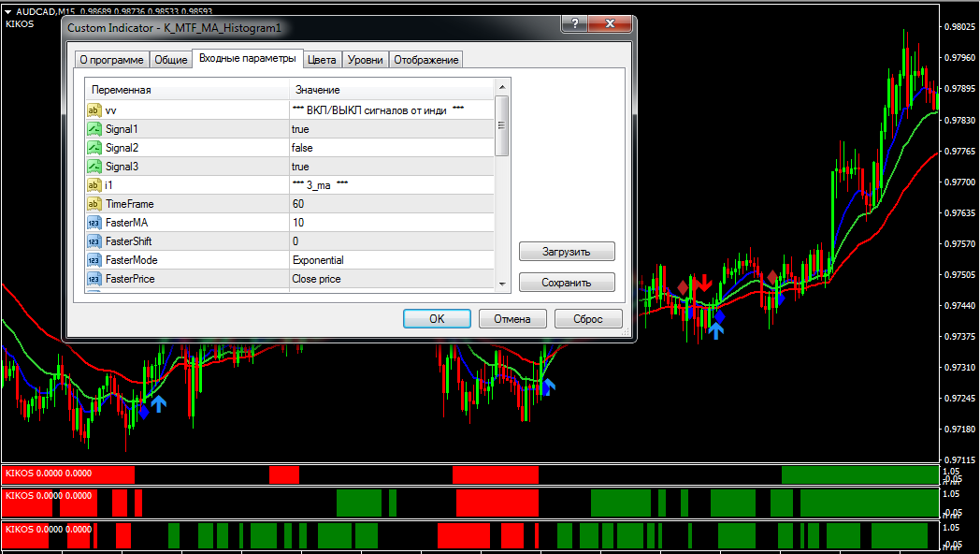Switch to the Цвета tab
The image size is (980, 554).
pos(323,60)
